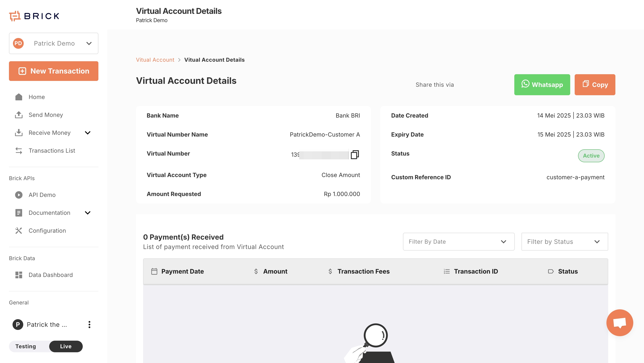
Task: Click the Brick logo
Action: pyautogui.click(x=34, y=16)
